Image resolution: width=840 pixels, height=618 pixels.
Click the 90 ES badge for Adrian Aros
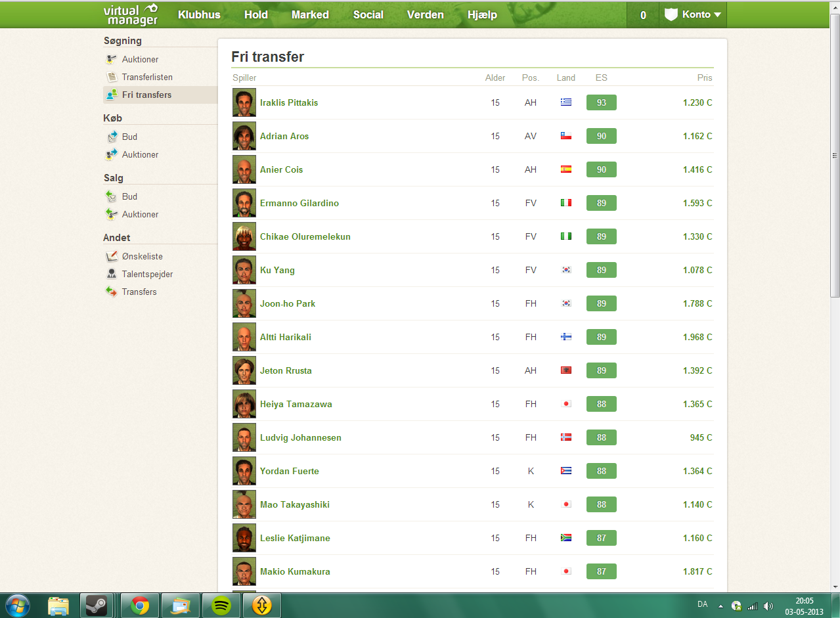point(602,136)
